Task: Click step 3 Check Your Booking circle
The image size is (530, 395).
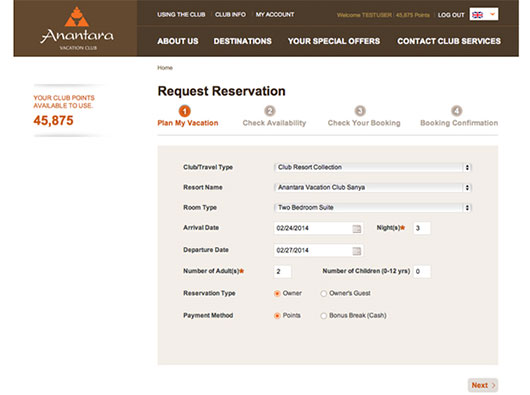Action: tap(360, 111)
